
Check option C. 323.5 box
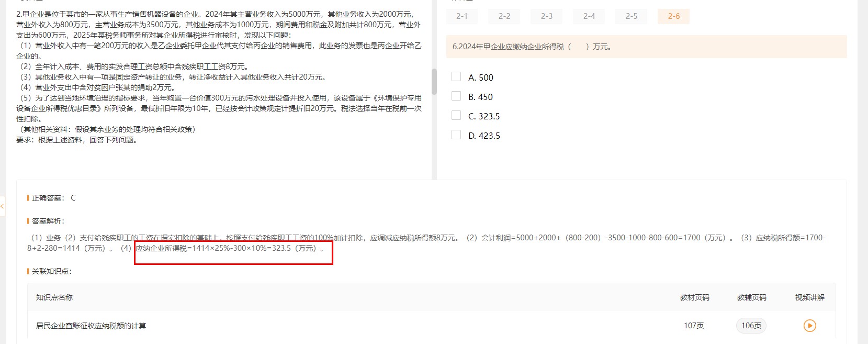click(x=456, y=116)
